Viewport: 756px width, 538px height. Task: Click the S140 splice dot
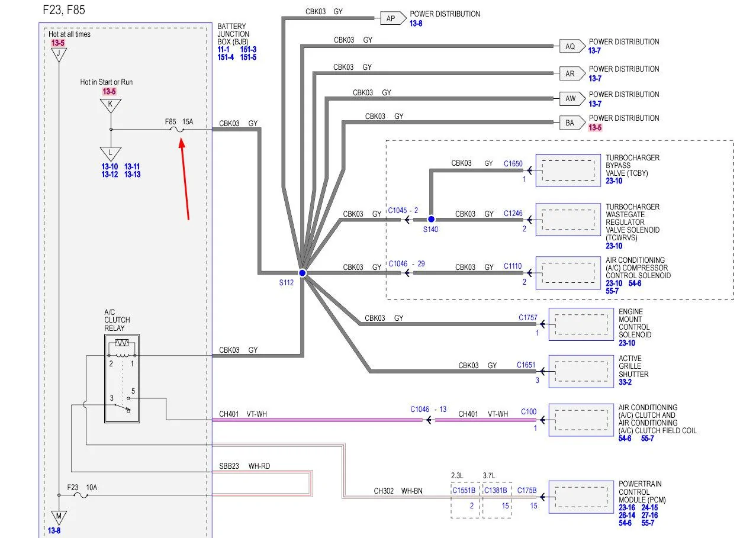tap(430, 219)
